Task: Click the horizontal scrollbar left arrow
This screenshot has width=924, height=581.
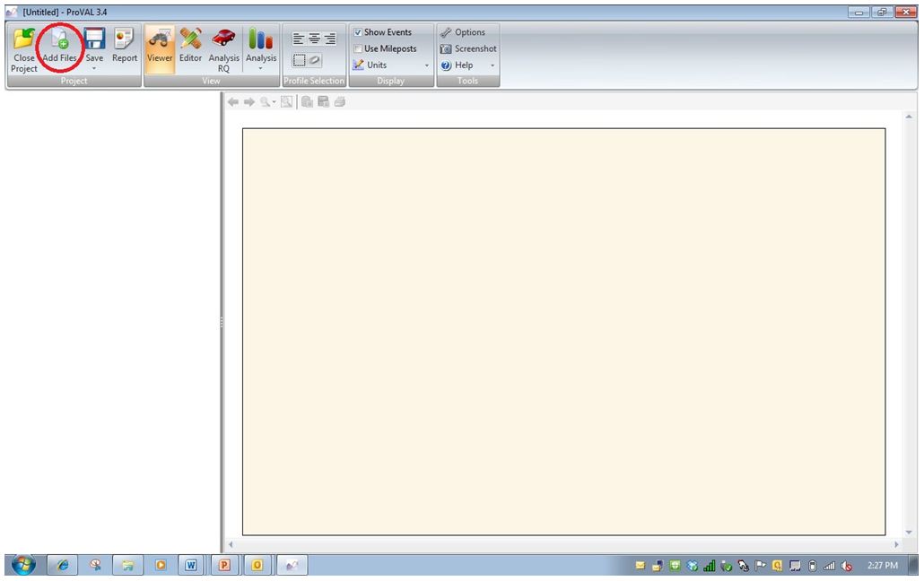Action: click(x=231, y=544)
